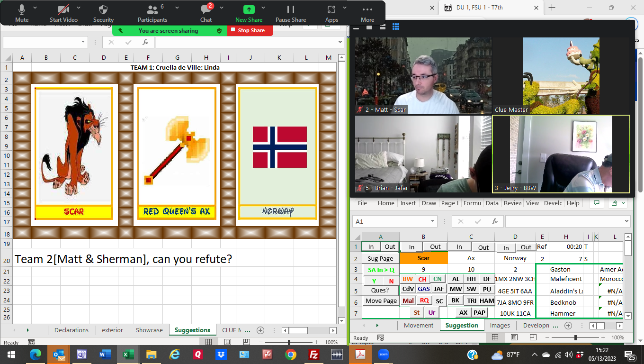Viewport: 644px width, 364px height.
Task: Switch to Images sheet tab
Action: (500, 325)
